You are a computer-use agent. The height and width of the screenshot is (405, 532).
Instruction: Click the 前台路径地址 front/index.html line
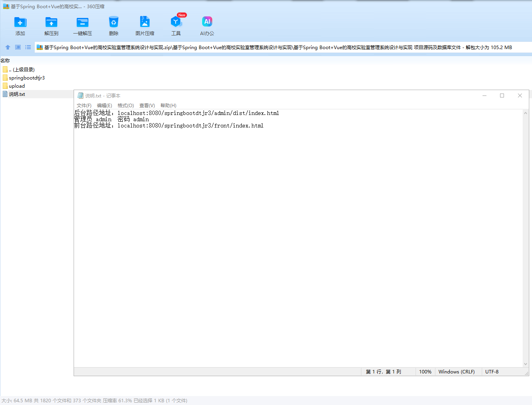(169, 126)
